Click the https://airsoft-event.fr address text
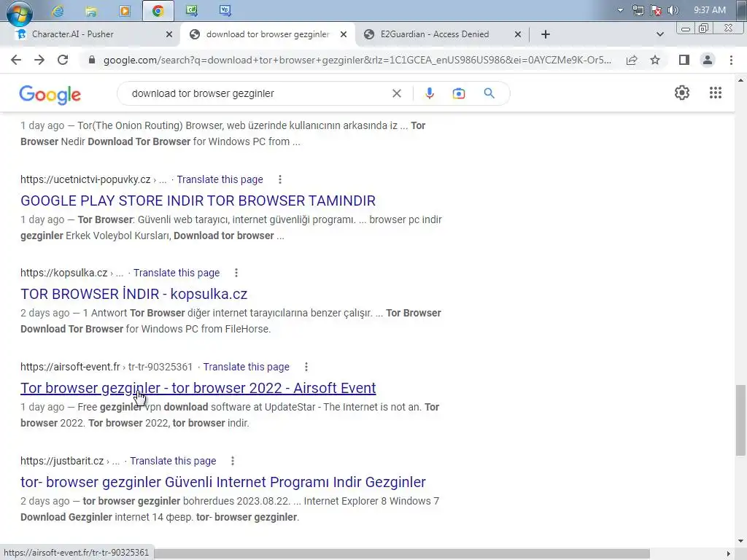 point(70,367)
